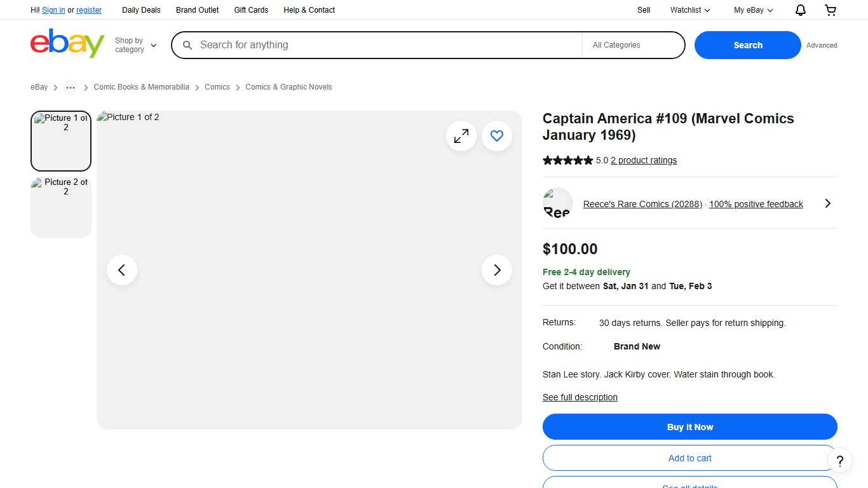The height and width of the screenshot is (488, 868).
Task: Go to Daily Deals
Action: (x=141, y=10)
